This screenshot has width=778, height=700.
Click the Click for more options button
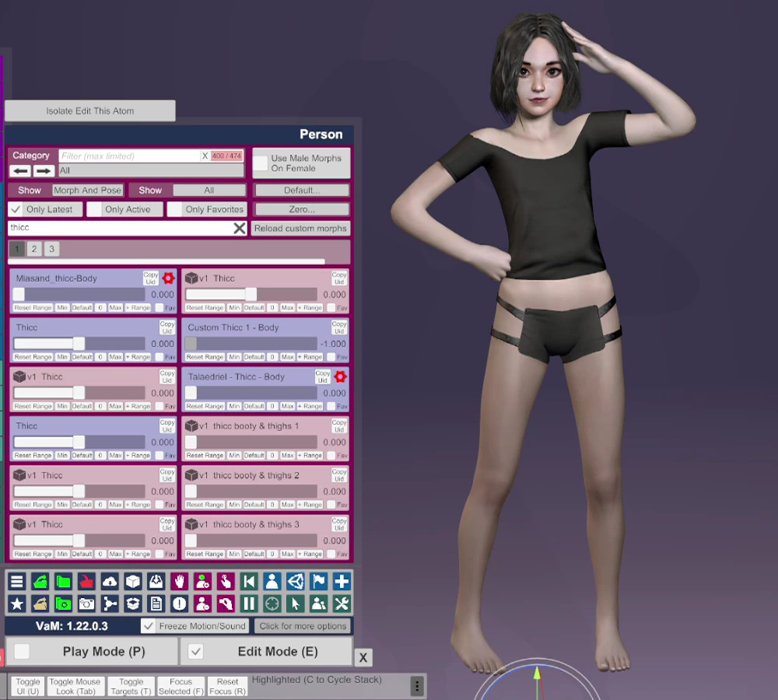tap(303, 626)
